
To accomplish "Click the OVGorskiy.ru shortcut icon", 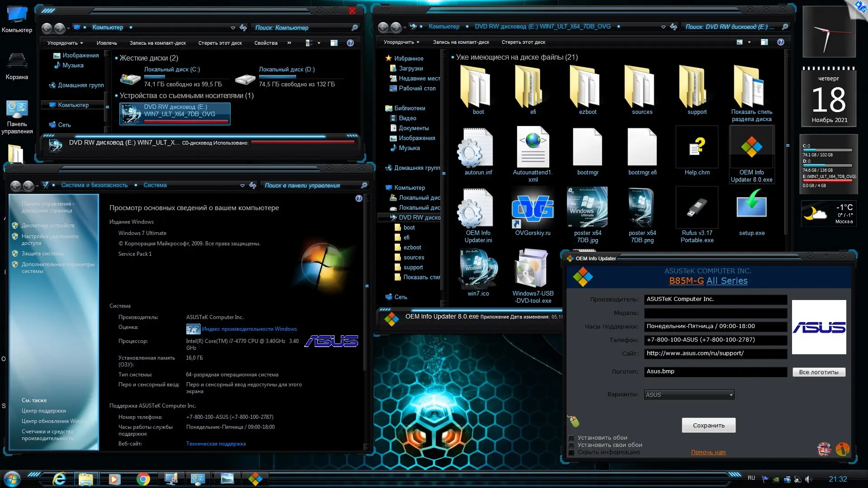I will 533,209.
